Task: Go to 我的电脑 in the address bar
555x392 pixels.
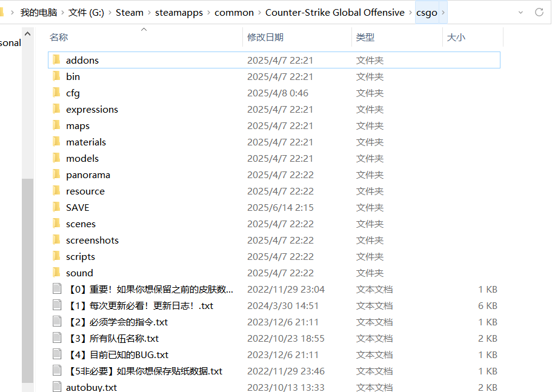Action: (39, 13)
